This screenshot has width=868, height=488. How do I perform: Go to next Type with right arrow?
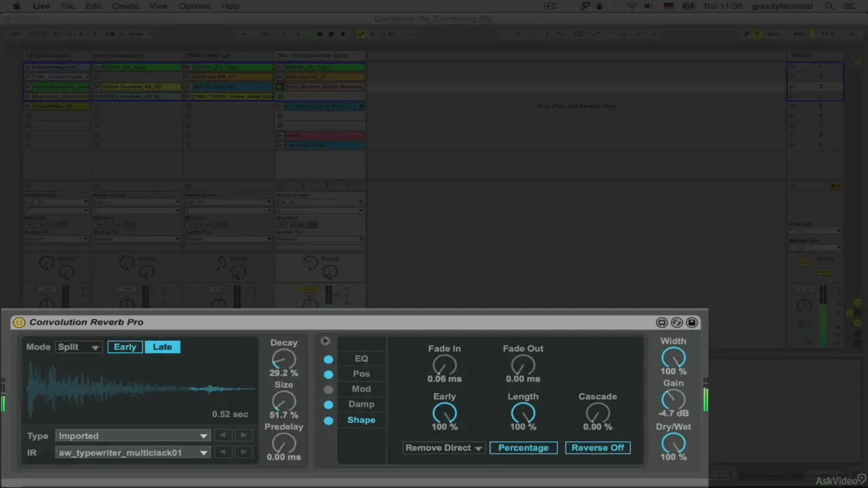[243, 435]
